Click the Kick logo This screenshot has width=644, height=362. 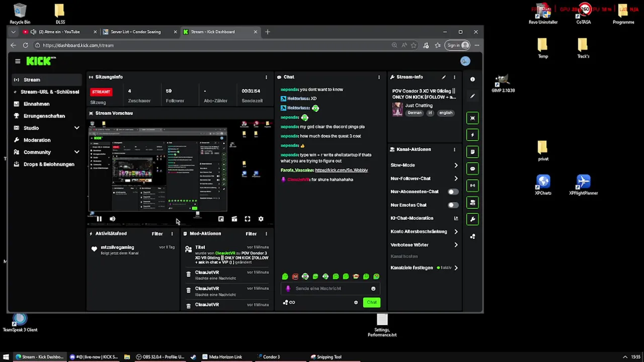pos(40,61)
